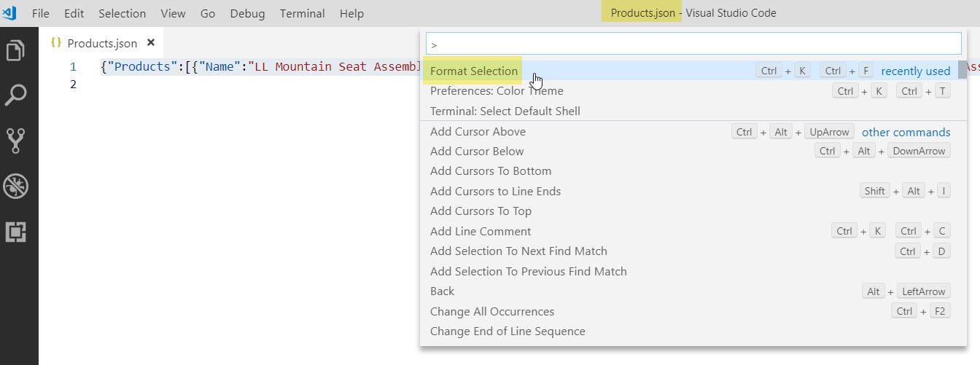The width and height of the screenshot is (980, 365).
Task: Open the Selection menu
Action: [122, 14]
